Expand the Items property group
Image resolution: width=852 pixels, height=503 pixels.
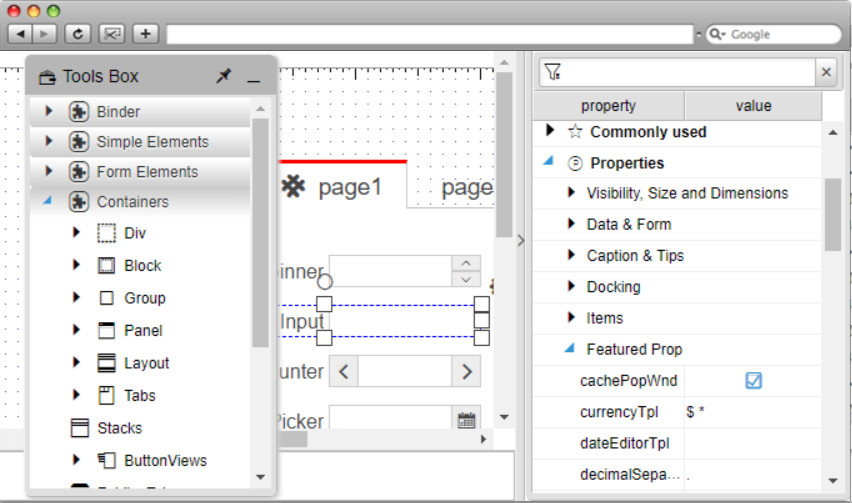click(x=571, y=317)
